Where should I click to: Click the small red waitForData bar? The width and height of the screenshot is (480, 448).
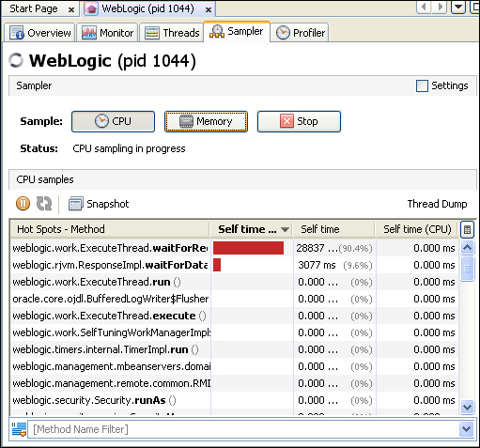point(217,265)
